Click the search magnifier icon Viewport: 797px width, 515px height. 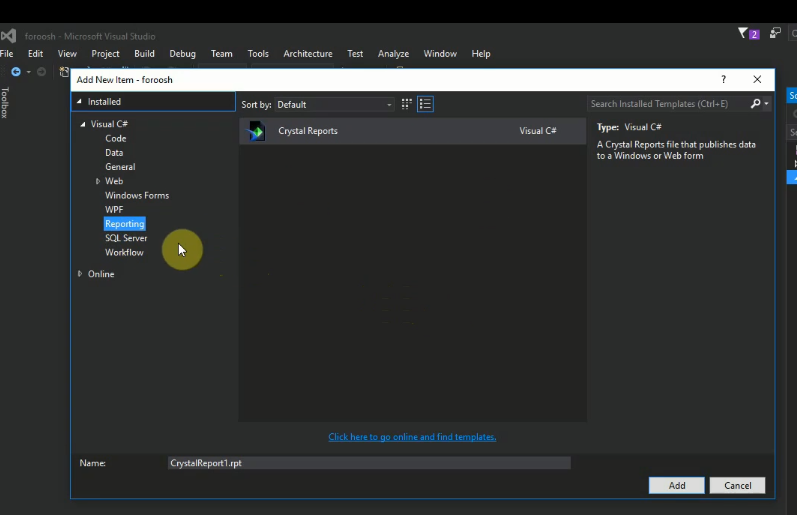click(755, 104)
